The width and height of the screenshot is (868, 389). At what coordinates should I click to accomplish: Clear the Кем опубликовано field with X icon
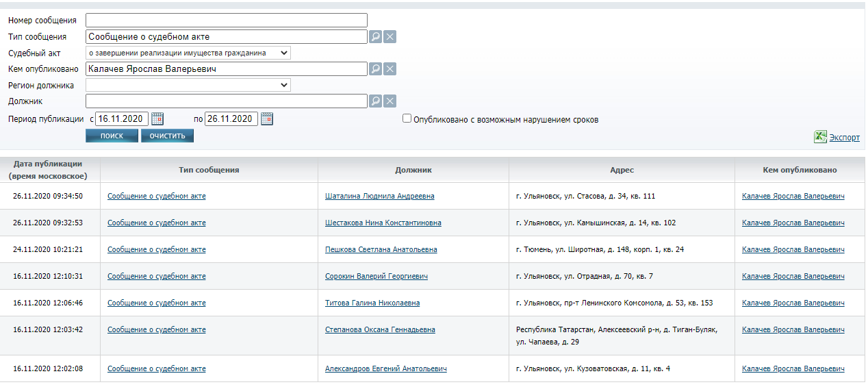coord(390,69)
